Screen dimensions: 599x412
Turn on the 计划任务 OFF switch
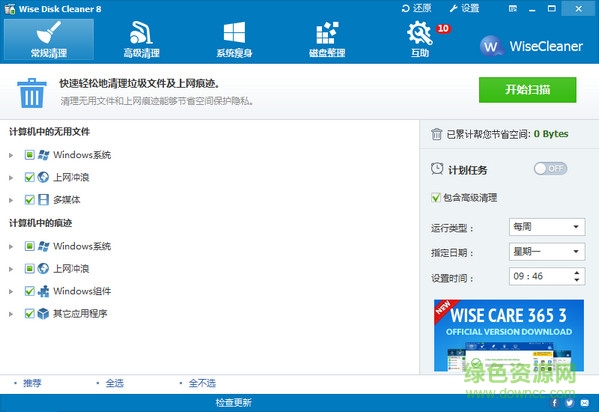point(550,169)
